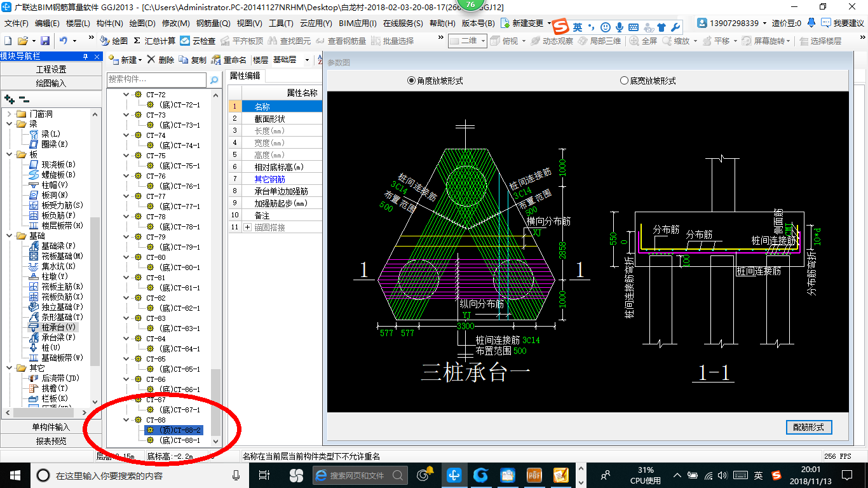Pin the 模块导航栏 panel

click(86, 57)
